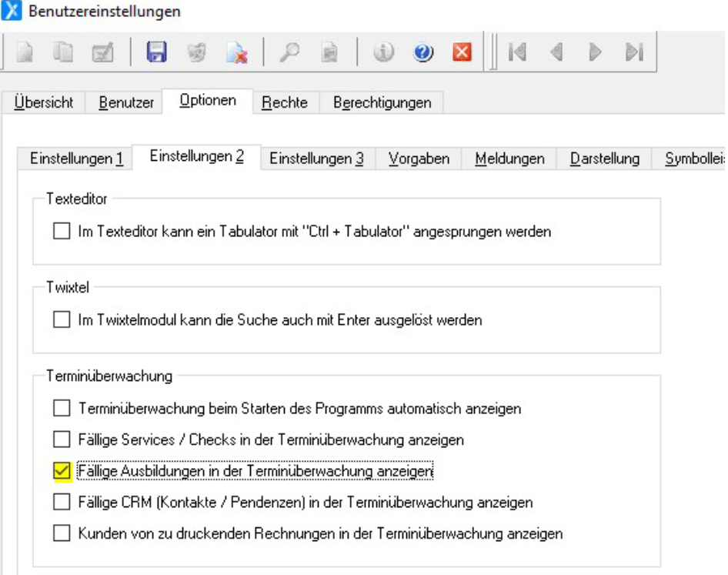
Task: Click the magnifying glass search icon
Action: click(291, 52)
